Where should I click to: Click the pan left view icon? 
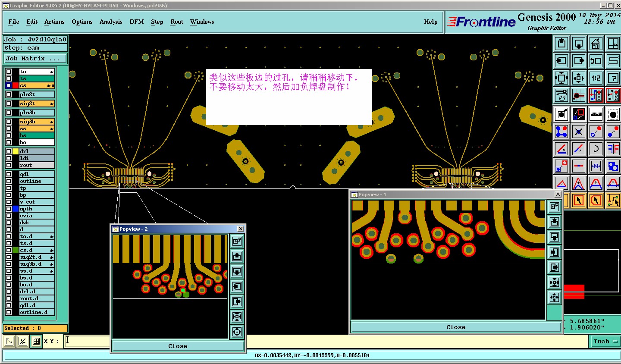click(561, 60)
